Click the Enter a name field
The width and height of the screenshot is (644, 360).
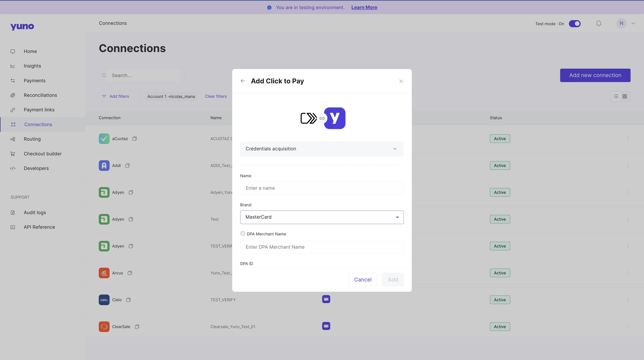tap(322, 188)
